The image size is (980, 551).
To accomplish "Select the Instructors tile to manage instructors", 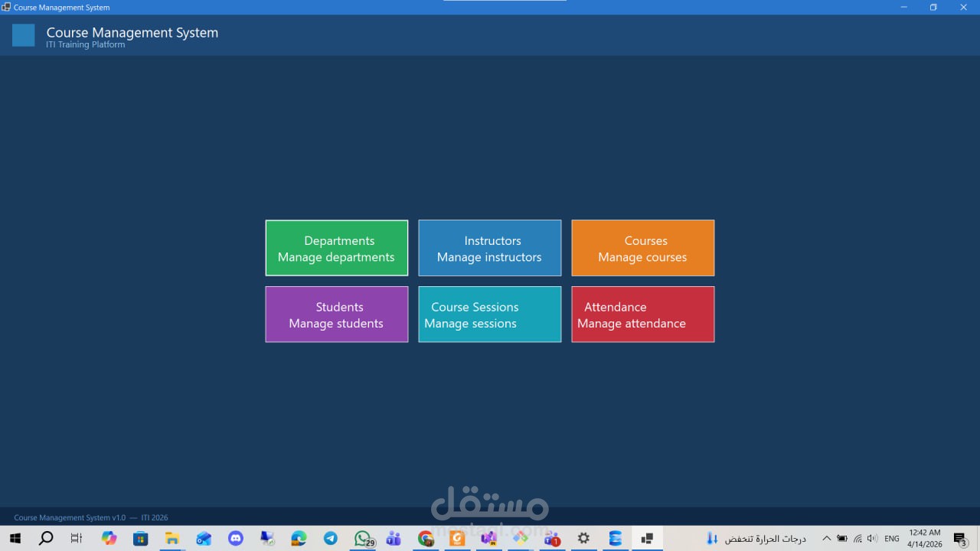I will pos(489,247).
